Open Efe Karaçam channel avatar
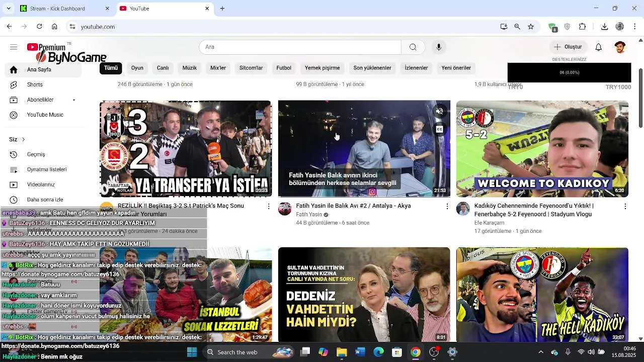The image size is (644, 362). pyautogui.click(x=463, y=209)
